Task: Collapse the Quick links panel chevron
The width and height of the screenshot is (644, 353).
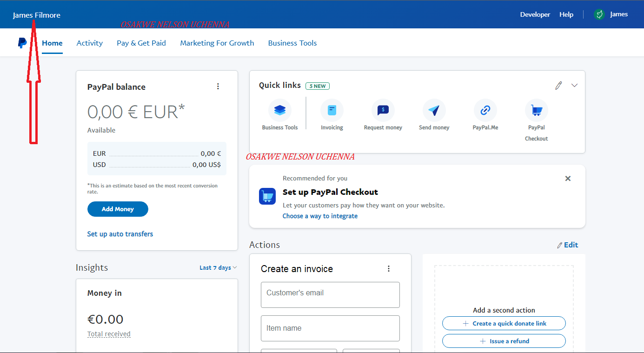Action: click(x=575, y=86)
